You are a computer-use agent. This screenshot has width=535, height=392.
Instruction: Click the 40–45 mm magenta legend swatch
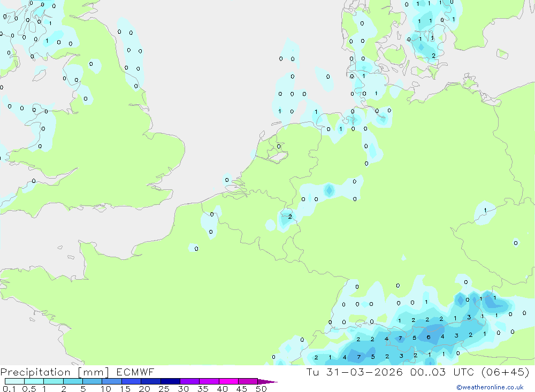(x=228, y=381)
